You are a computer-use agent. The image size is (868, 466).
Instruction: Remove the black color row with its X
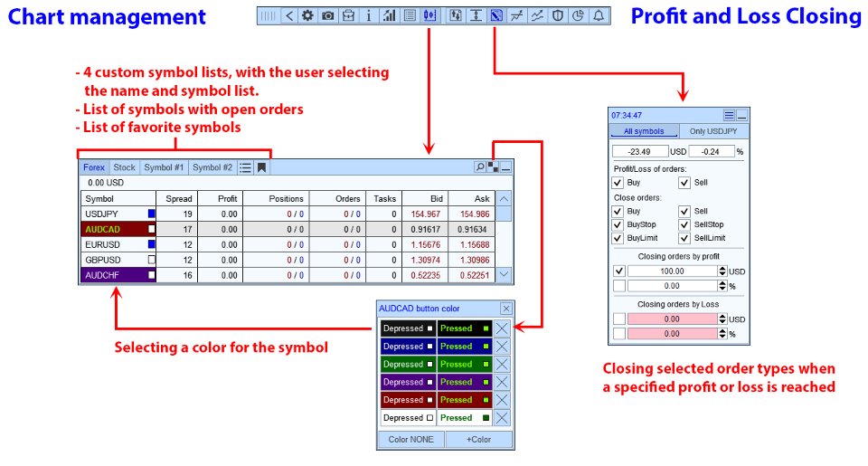coord(502,328)
